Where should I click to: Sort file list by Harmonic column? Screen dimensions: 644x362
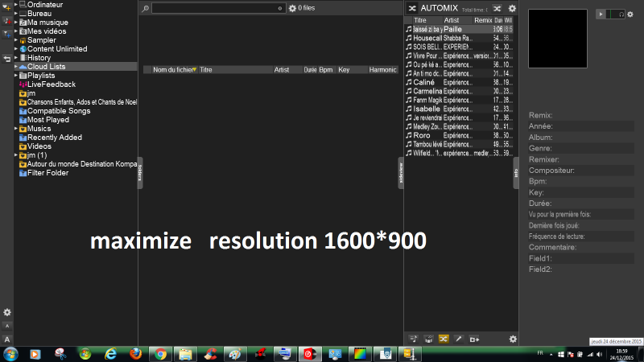[383, 70]
